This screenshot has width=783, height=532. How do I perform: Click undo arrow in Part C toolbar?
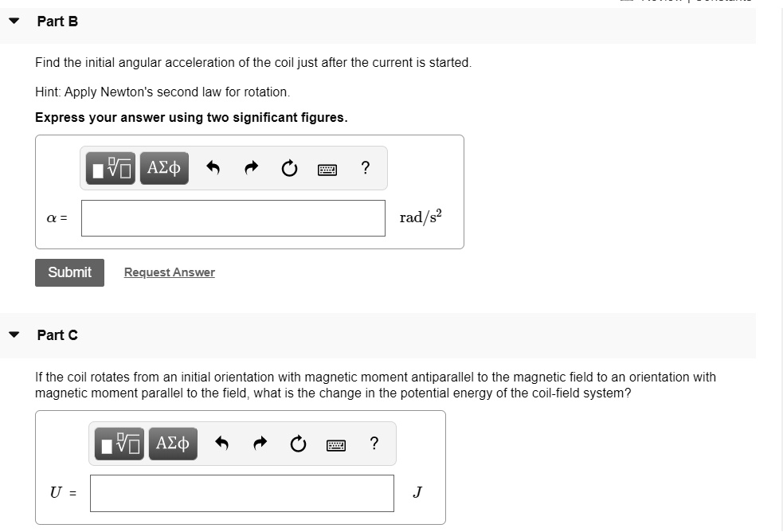(221, 444)
